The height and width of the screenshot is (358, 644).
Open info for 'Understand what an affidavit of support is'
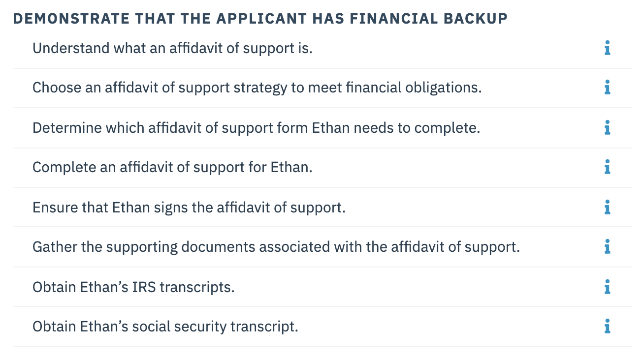coord(607,49)
